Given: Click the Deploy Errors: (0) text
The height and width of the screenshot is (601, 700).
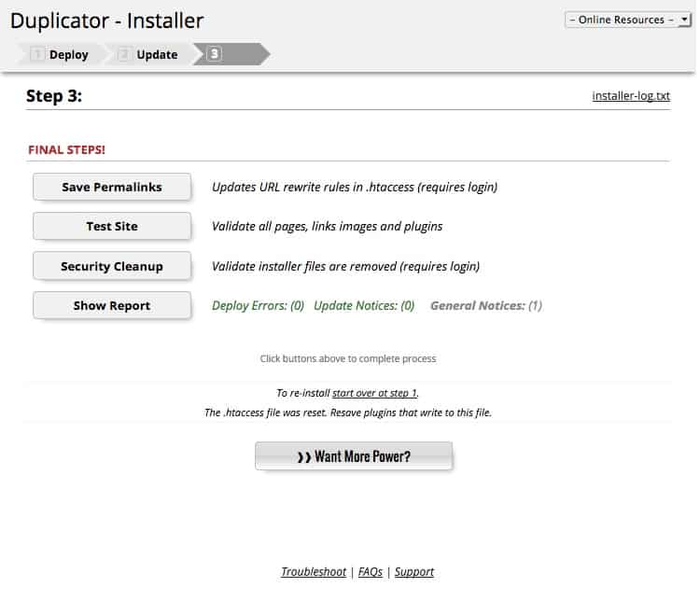Looking at the screenshot, I should 258,305.
